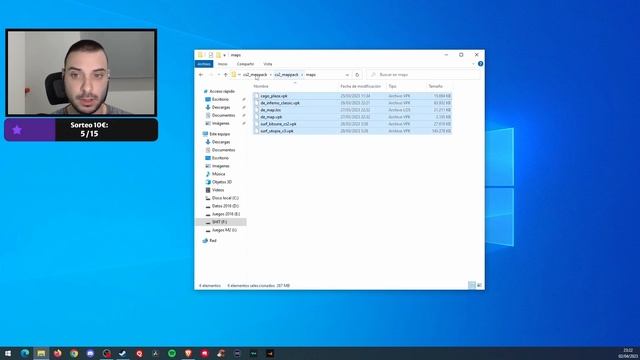Viewport: 640px width, 360px height.
Task: Open the Vídeos folder in sidebar
Action: (x=218, y=190)
